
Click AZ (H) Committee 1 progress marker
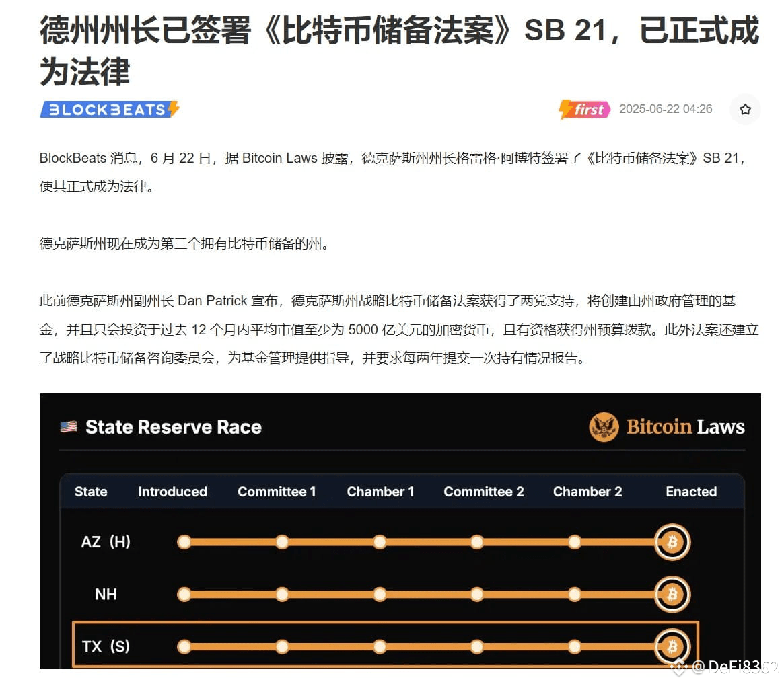pyautogui.click(x=282, y=541)
